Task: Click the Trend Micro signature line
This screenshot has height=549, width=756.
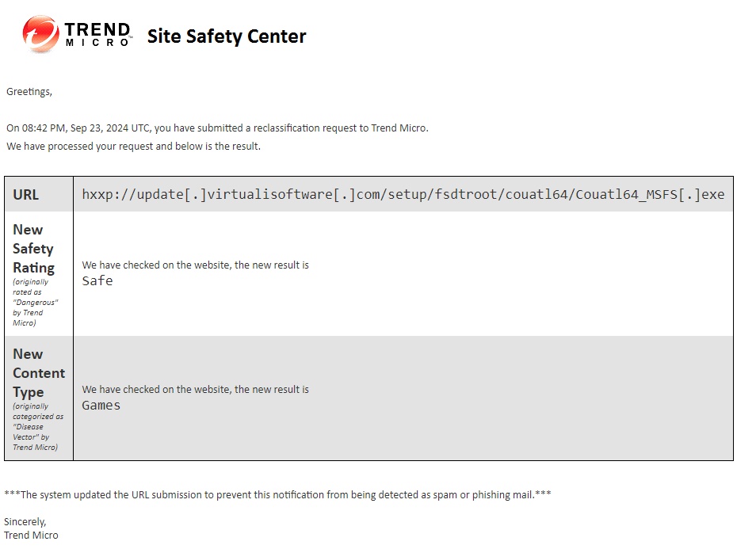Action: click(31, 535)
